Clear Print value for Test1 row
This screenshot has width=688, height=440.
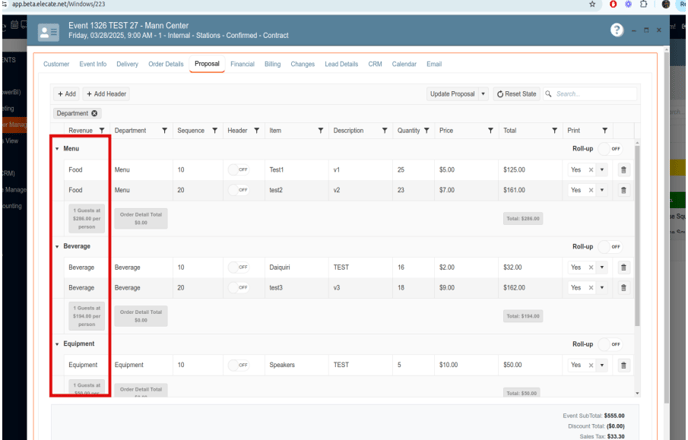click(591, 170)
